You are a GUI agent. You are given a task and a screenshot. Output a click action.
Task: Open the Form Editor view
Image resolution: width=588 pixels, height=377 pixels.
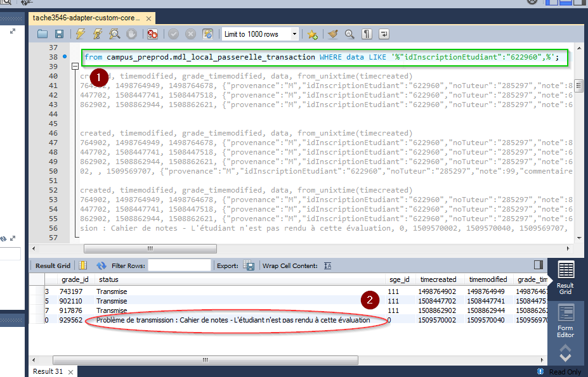[566, 321]
